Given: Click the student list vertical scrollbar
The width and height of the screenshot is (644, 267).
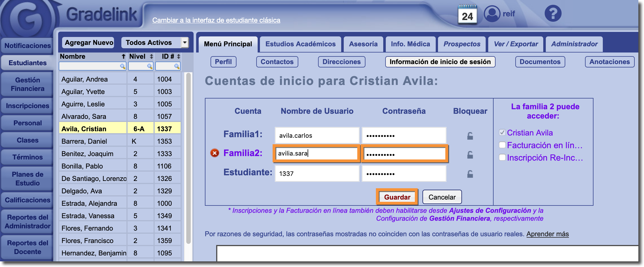Looking at the screenshot, I should 189,158.
